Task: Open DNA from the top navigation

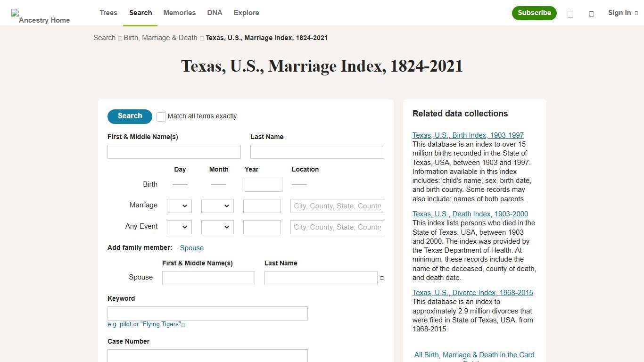Action: point(215,13)
